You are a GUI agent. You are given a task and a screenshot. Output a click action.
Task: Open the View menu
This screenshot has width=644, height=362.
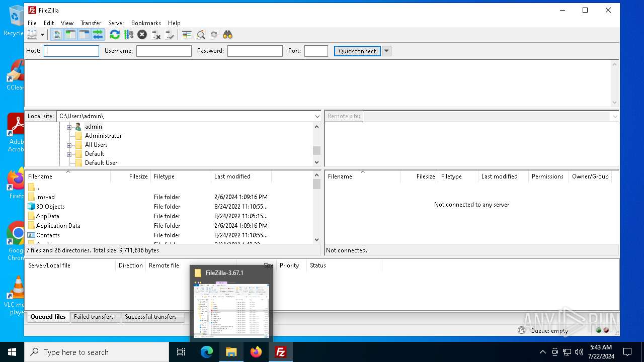click(x=67, y=23)
